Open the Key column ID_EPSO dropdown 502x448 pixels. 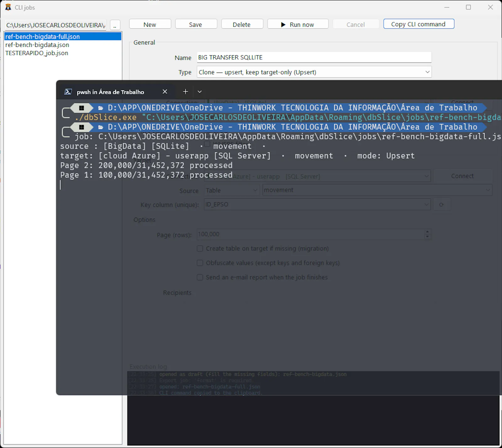317,204
